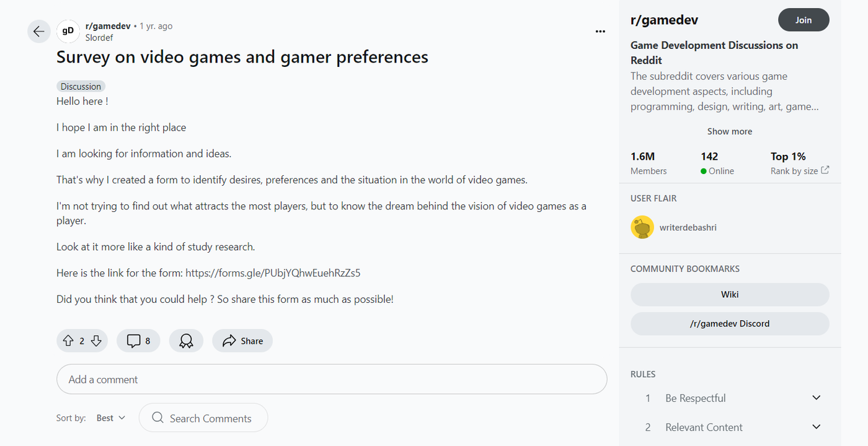
Task: Give an award to the post
Action: 186,341
